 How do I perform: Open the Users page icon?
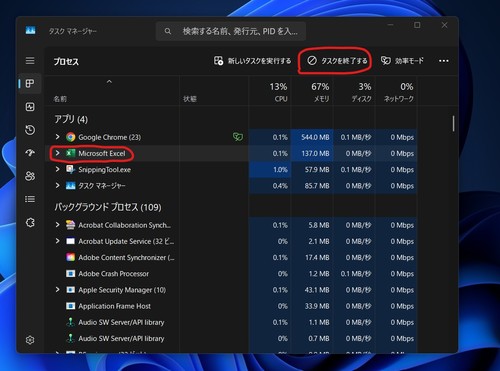click(30, 176)
